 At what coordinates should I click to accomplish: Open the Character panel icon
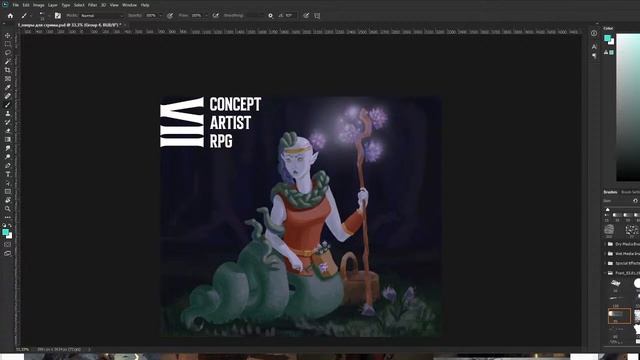point(594,47)
